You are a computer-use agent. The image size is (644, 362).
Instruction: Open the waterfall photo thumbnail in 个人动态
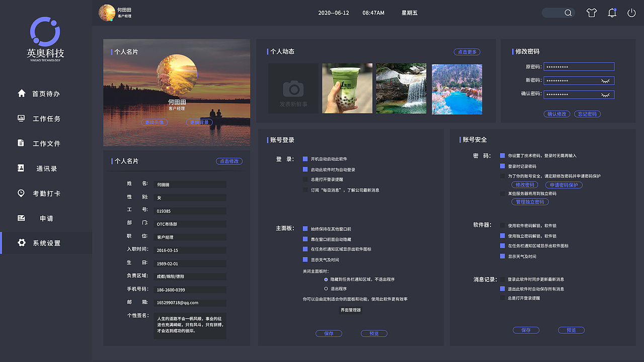tap(401, 88)
